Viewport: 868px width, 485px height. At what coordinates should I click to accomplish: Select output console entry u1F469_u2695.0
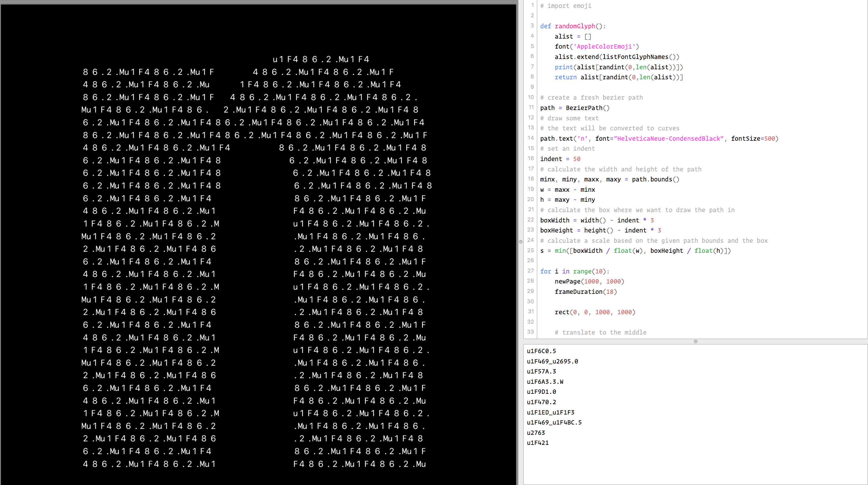[553, 361]
